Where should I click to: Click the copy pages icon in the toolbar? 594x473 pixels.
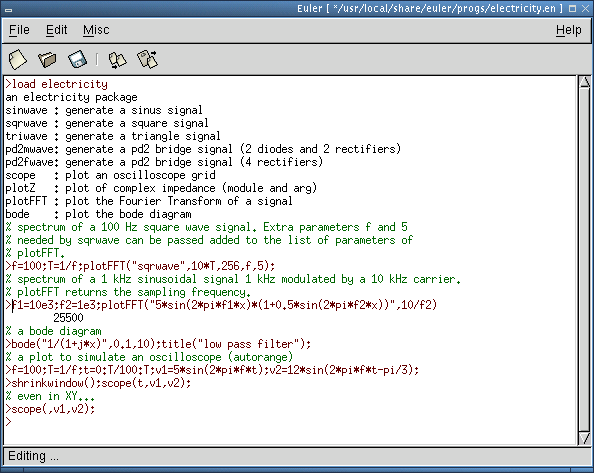click(x=117, y=60)
